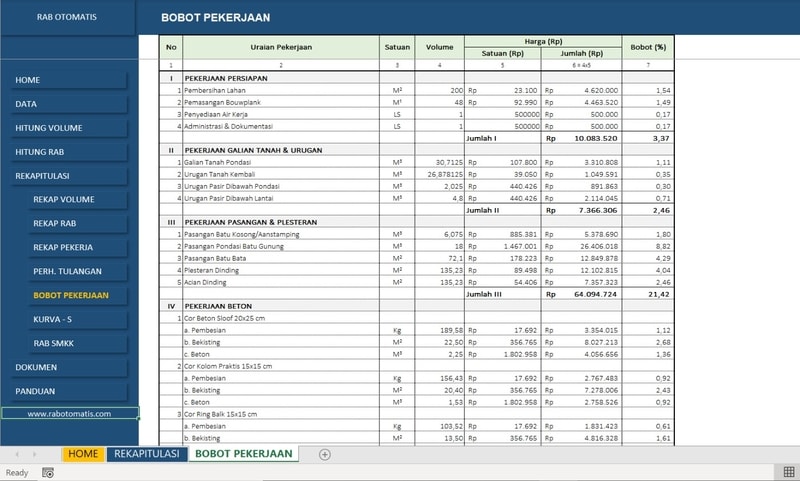Switch to the REKAPITULASI sheet tab
This screenshot has width=800, height=481.
pyautogui.click(x=147, y=454)
